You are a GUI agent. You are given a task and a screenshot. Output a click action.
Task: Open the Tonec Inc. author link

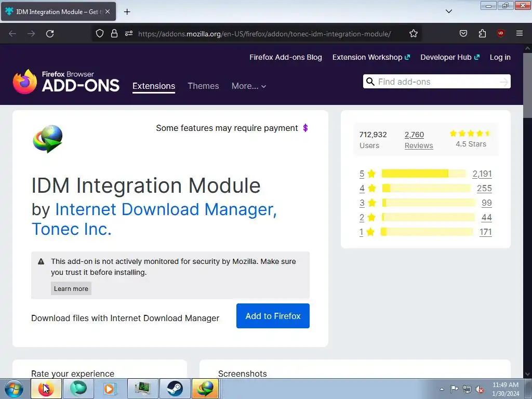coord(72,229)
